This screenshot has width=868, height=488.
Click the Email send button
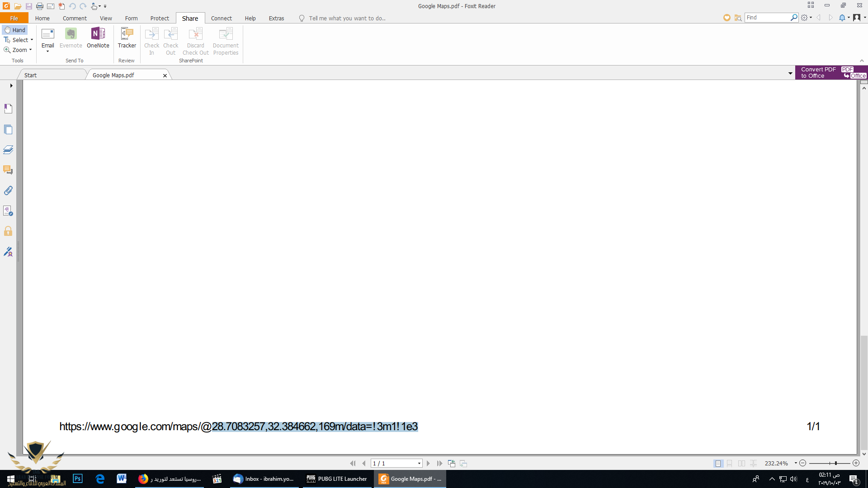click(x=47, y=38)
